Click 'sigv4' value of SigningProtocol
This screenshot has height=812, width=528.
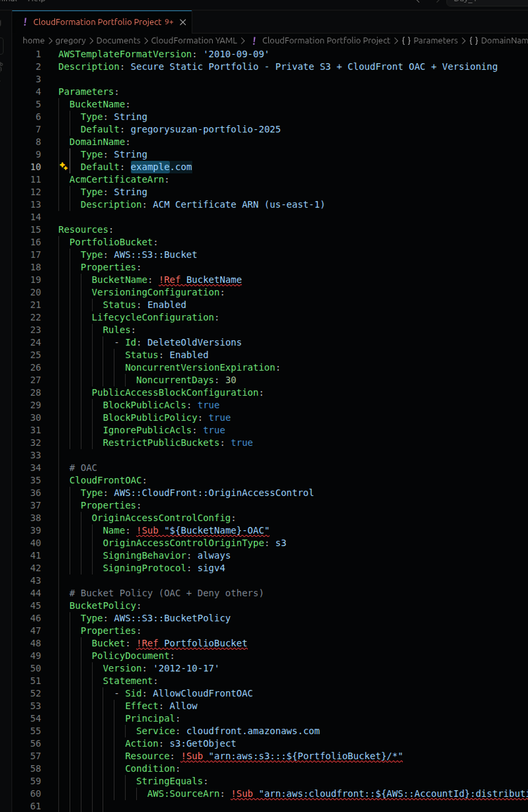tap(211, 568)
